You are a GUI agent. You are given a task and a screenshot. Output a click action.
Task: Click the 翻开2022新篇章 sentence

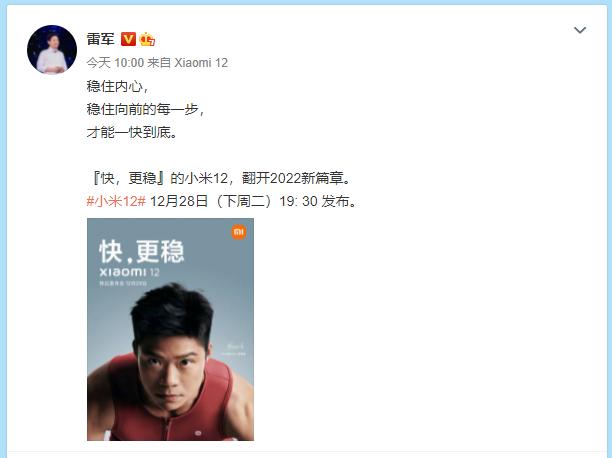[x=298, y=178]
